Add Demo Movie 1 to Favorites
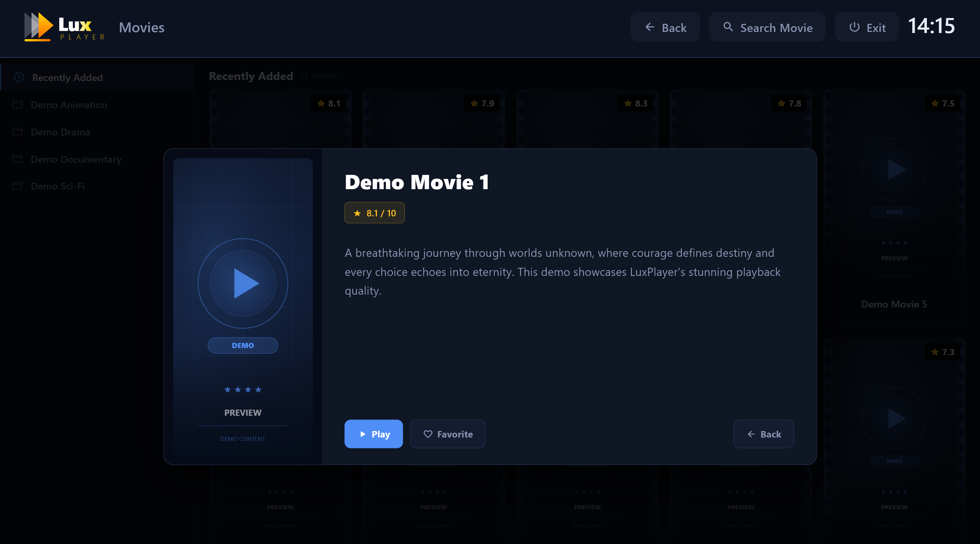 [x=448, y=434]
